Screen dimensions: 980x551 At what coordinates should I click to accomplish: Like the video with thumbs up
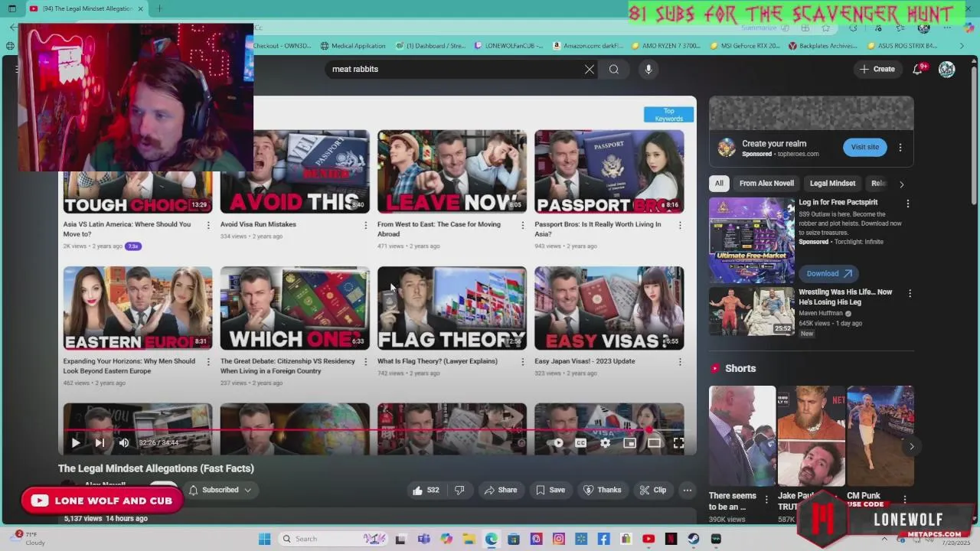426,490
